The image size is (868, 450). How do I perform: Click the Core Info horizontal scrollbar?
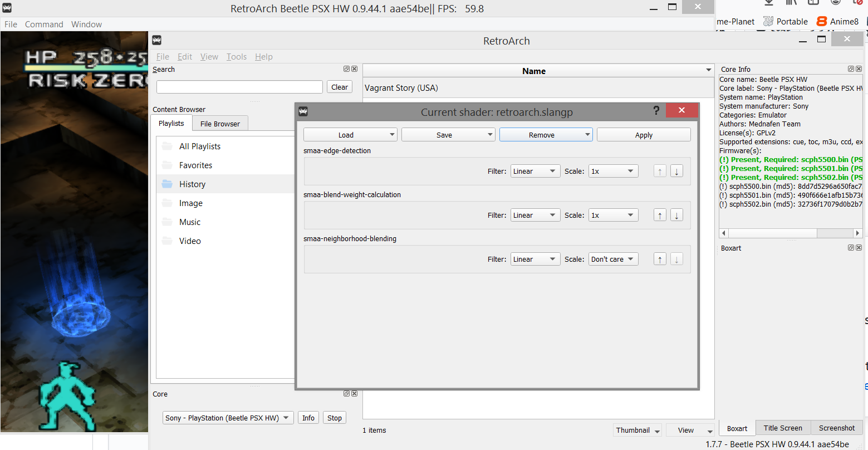click(791, 233)
